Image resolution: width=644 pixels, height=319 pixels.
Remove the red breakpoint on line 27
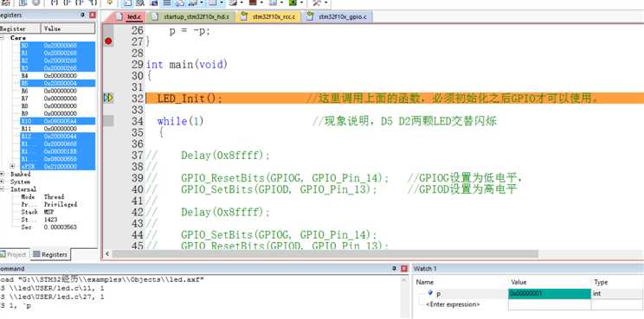pyautogui.click(x=108, y=41)
